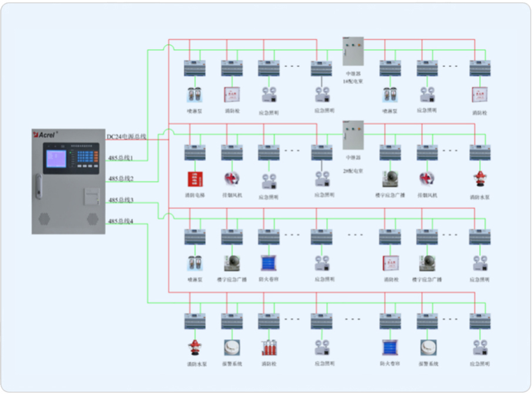Click the Acrel logo on the controller cabinet

(45, 134)
